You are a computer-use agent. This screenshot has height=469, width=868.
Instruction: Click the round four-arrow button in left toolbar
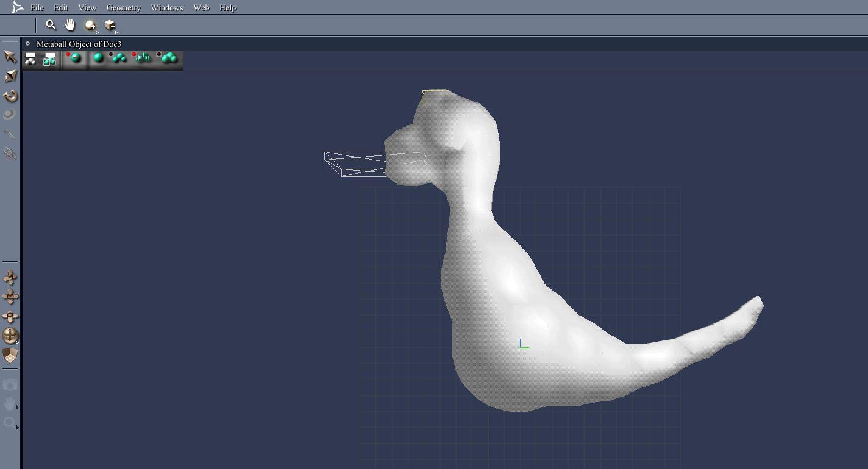tap(10, 336)
